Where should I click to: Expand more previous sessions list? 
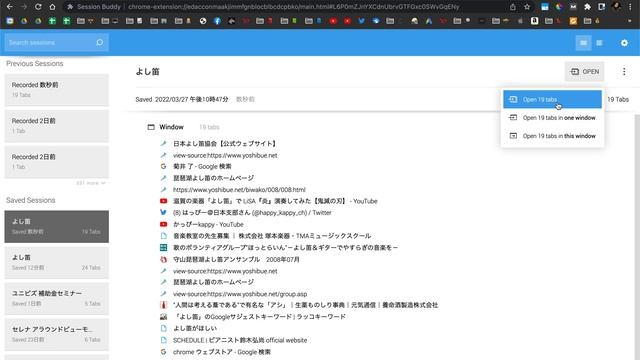(91, 183)
